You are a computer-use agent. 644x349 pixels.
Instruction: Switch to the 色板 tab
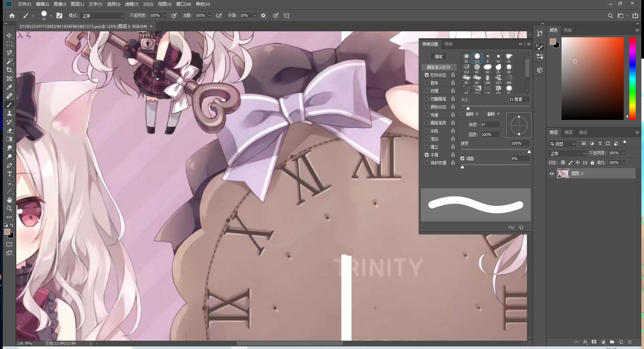(x=568, y=30)
